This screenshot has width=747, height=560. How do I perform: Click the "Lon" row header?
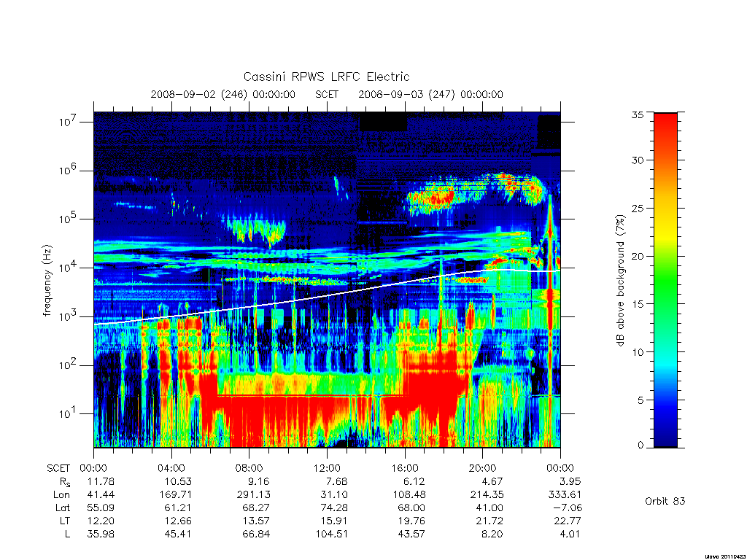[61, 495]
